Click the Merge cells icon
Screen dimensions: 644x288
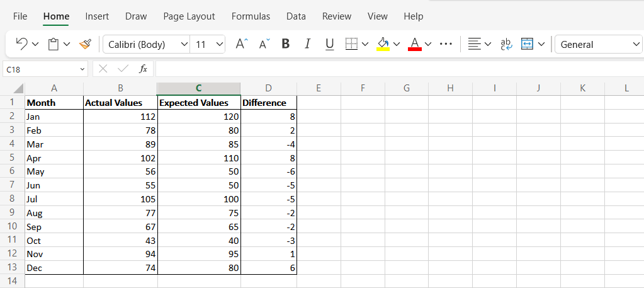(x=527, y=43)
